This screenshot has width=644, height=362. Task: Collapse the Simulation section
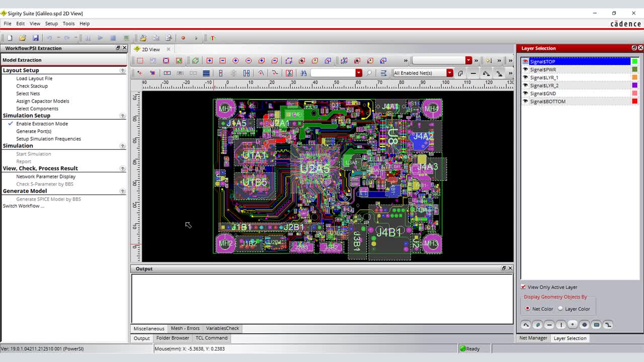(x=122, y=146)
